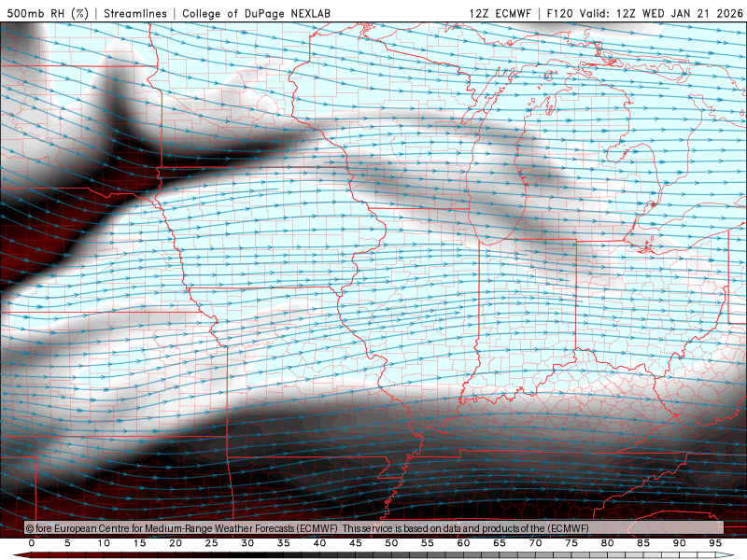Select 'F120 Valid: 12Z WED JAN 21 2026' text
This screenshot has width=747, height=560.
click(644, 13)
